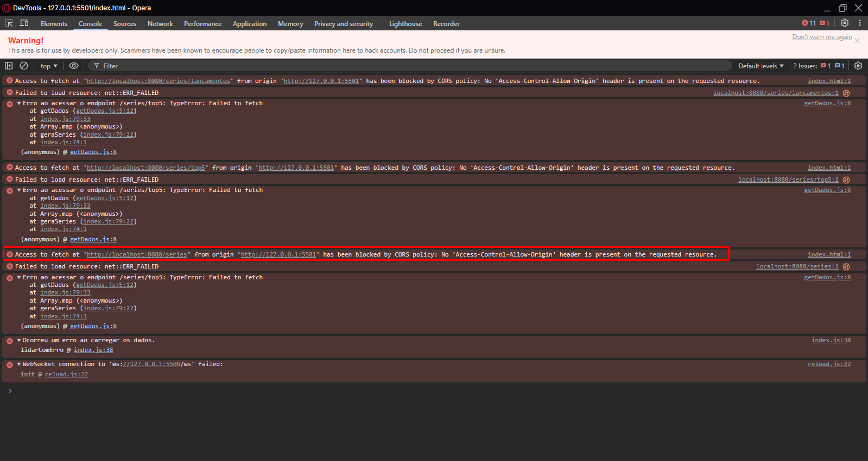Activate the inspect element picker icon

pos(9,23)
